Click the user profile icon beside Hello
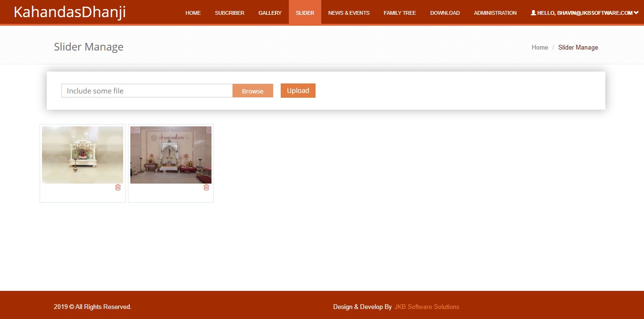The width and height of the screenshot is (644, 319). pyautogui.click(x=533, y=13)
